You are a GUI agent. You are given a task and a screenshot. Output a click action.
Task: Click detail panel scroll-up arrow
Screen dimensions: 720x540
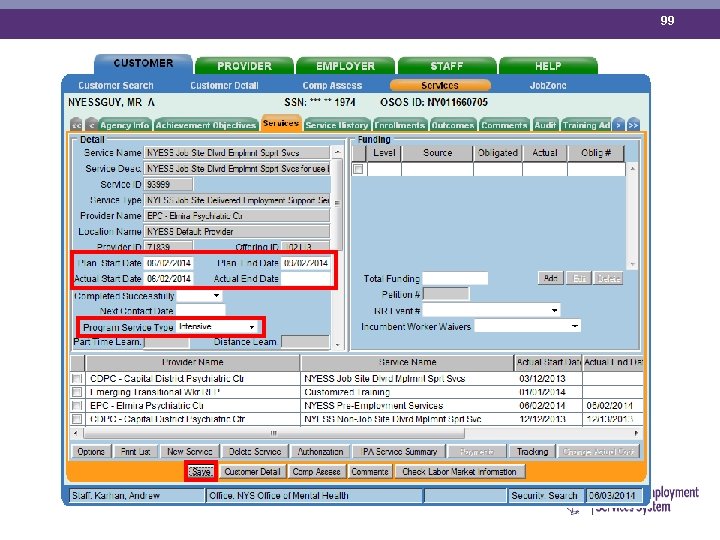pos(337,152)
